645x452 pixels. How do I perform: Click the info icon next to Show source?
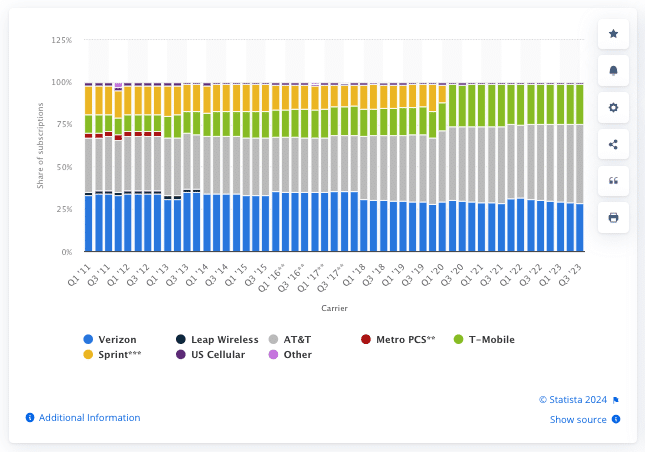[616, 419]
